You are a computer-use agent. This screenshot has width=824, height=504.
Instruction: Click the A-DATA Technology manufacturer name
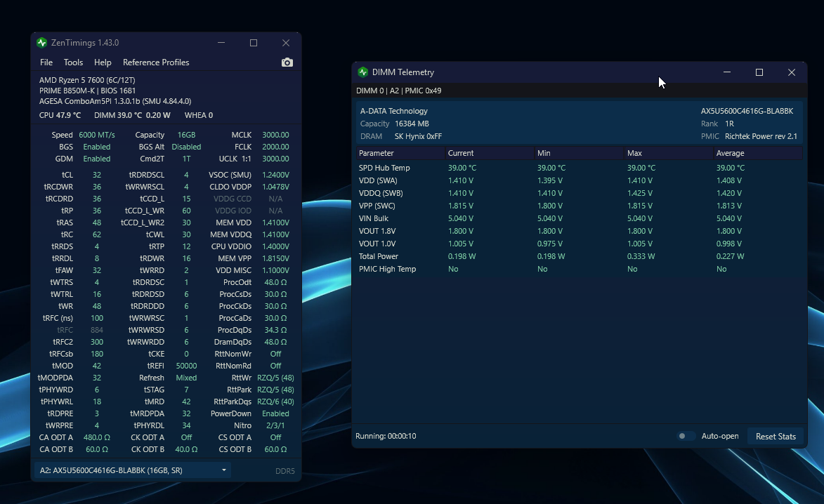[393, 111]
